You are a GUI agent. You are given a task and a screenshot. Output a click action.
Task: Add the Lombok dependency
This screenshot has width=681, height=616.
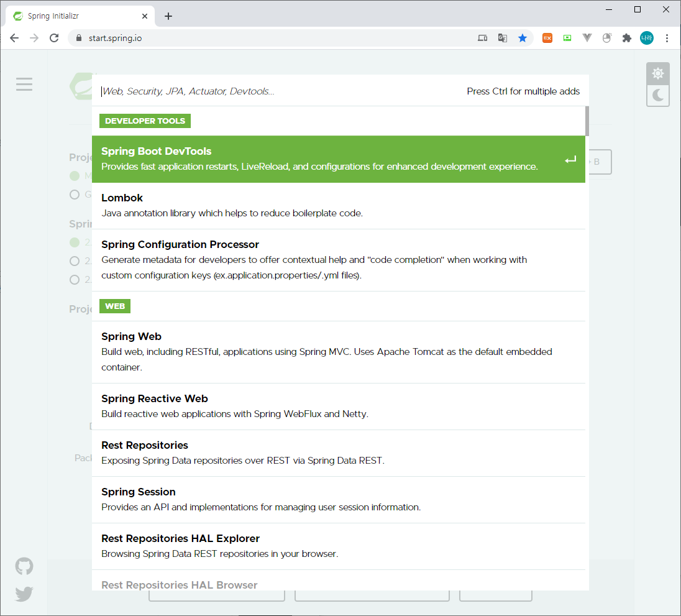point(339,206)
